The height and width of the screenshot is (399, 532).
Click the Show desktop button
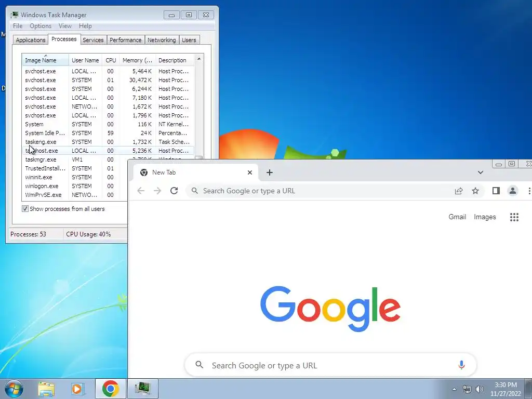click(x=528, y=389)
